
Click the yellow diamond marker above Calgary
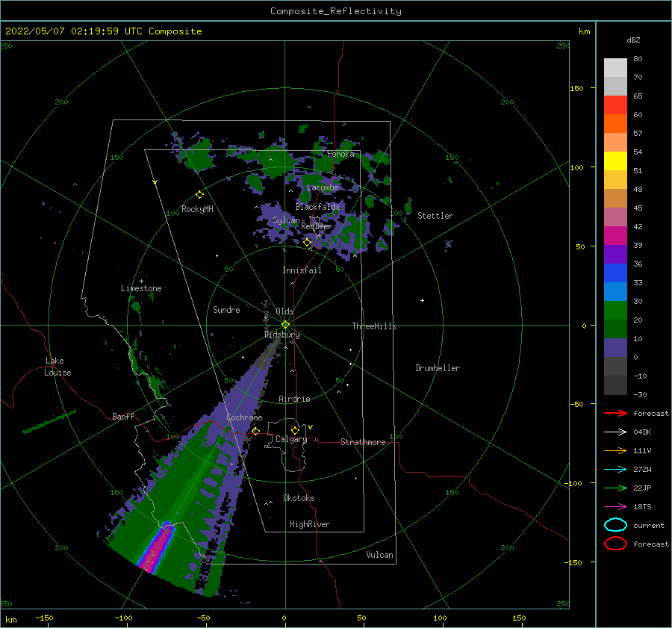tap(295, 430)
